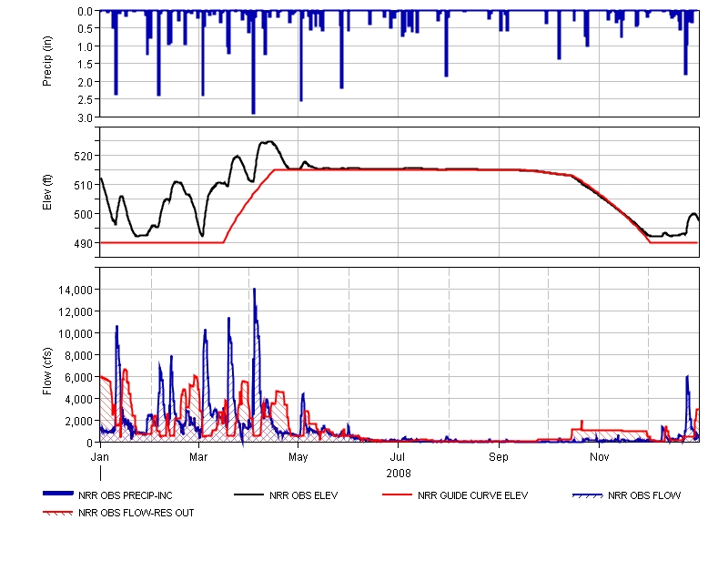The width and height of the screenshot is (728, 571).
Task: Click the 6,000 flow axis value
Action: (x=78, y=378)
